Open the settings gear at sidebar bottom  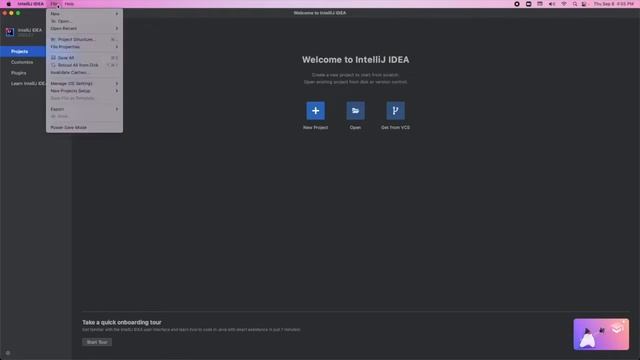click(x=8, y=353)
